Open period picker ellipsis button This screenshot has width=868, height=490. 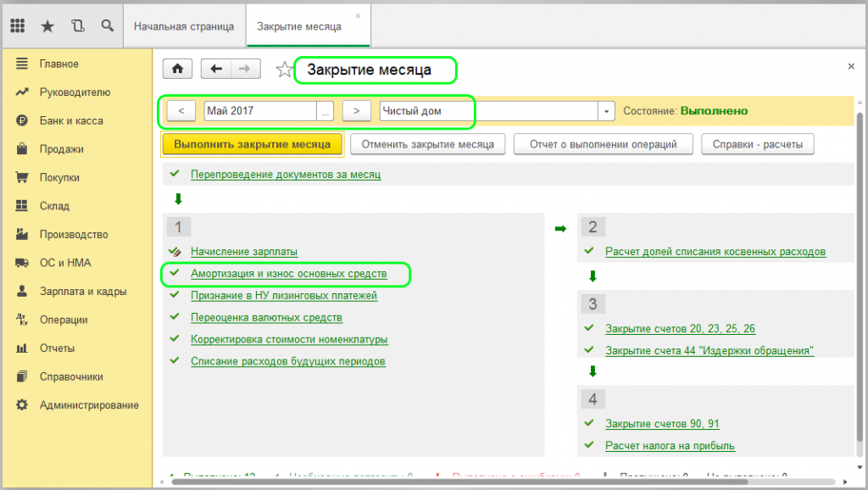pos(325,111)
